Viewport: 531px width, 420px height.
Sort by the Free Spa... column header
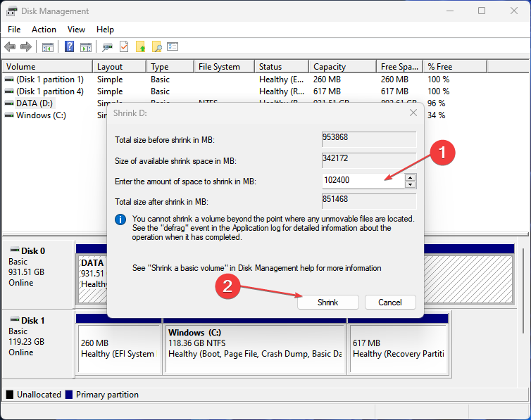400,67
